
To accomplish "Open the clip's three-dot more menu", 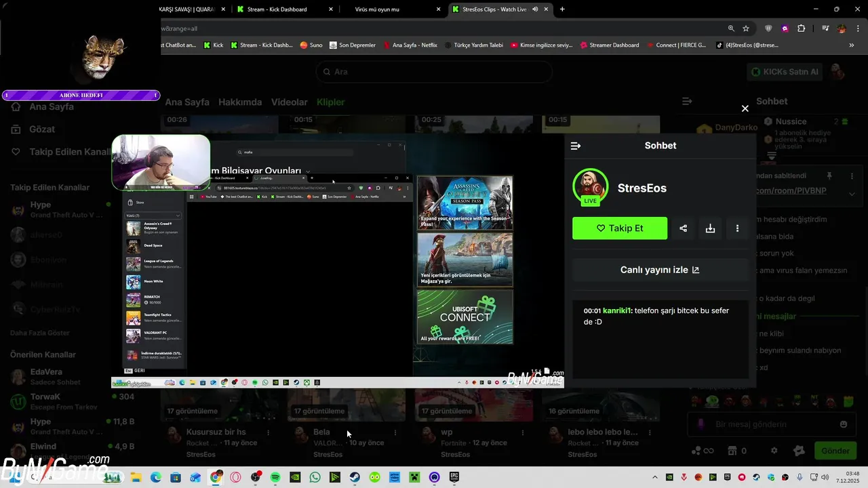I will click(x=737, y=228).
